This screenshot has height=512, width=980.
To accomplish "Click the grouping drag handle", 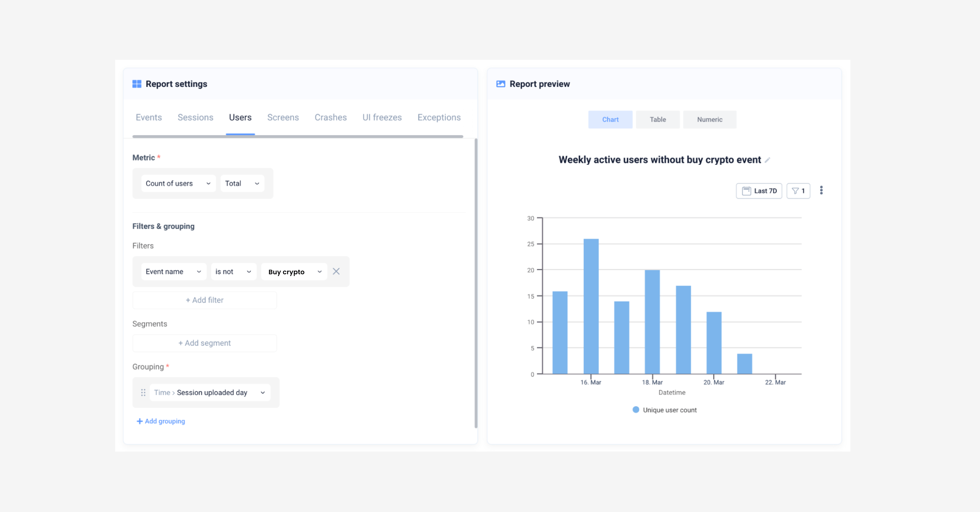I will pyautogui.click(x=143, y=392).
